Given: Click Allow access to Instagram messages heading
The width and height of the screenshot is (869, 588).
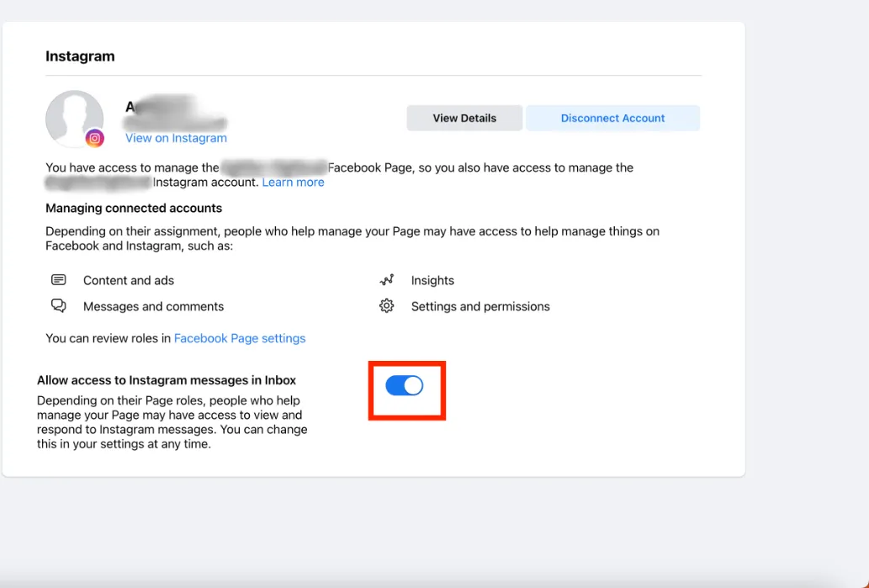Looking at the screenshot, I should click(167, 380).
